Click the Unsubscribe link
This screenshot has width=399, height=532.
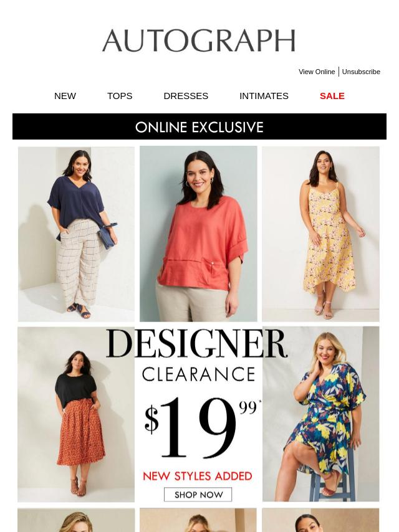(361, 72)
